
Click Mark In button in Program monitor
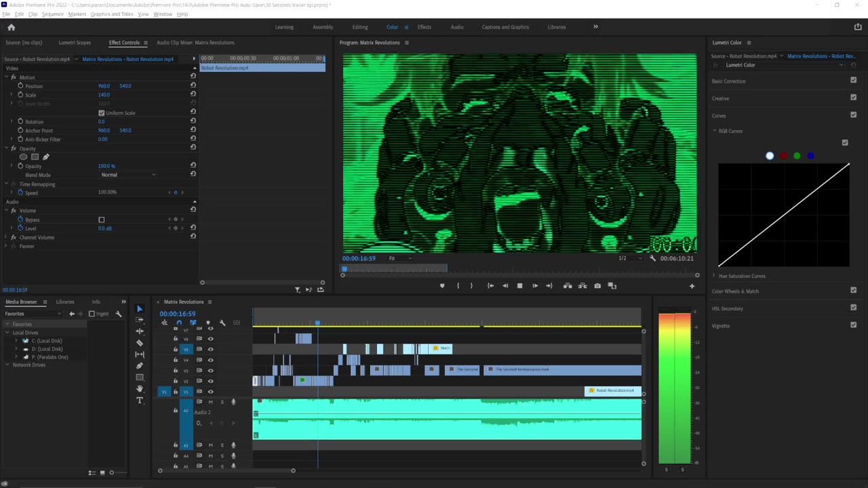(x=458, y=286)
